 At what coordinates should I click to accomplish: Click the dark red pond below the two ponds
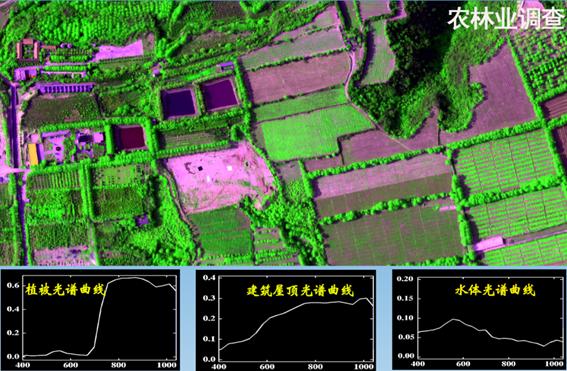pos(131,137)
